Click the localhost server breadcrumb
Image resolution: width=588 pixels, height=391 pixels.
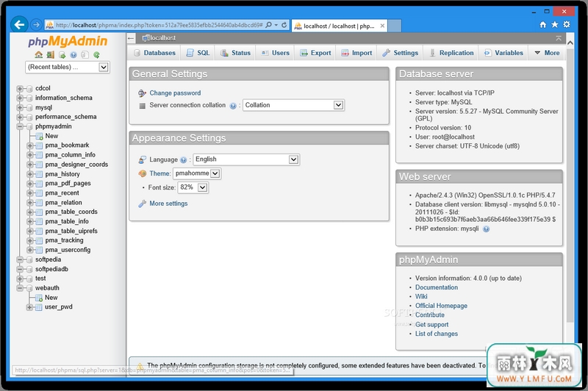[162, 38]
